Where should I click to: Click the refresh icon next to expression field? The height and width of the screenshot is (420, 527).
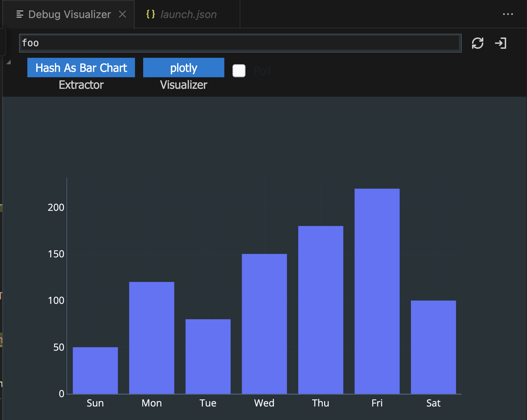pos(477,43)
